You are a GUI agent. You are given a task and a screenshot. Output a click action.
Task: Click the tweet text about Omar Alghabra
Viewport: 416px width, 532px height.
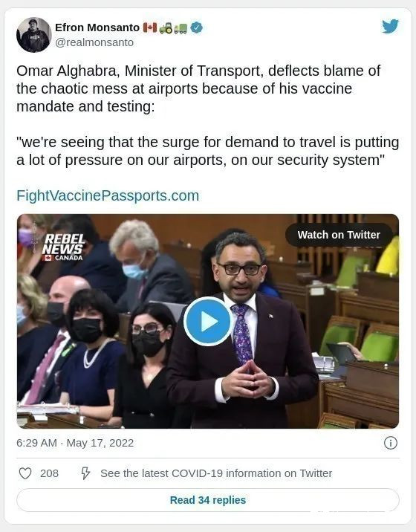pos(208,115)
